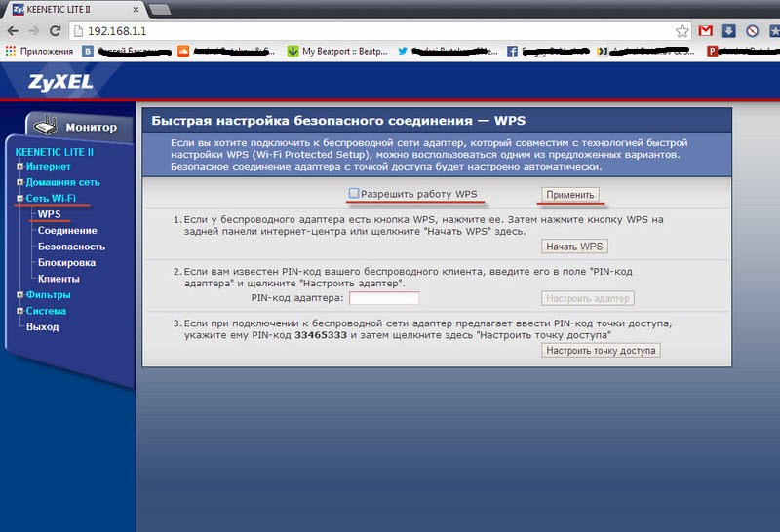Click the blocker extension icon
This screenshot has height=532, width=780.
tap(752, 31)
